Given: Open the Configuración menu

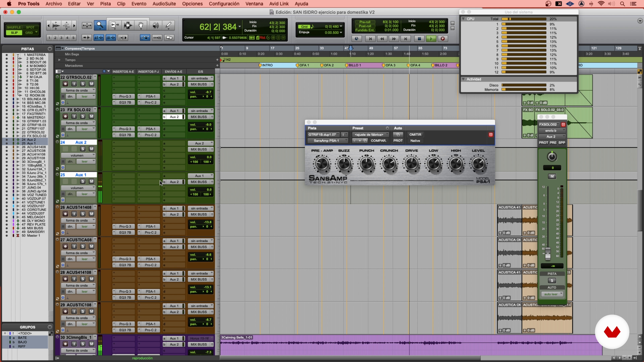Looking at the screenshot, I should coord(224,4).
